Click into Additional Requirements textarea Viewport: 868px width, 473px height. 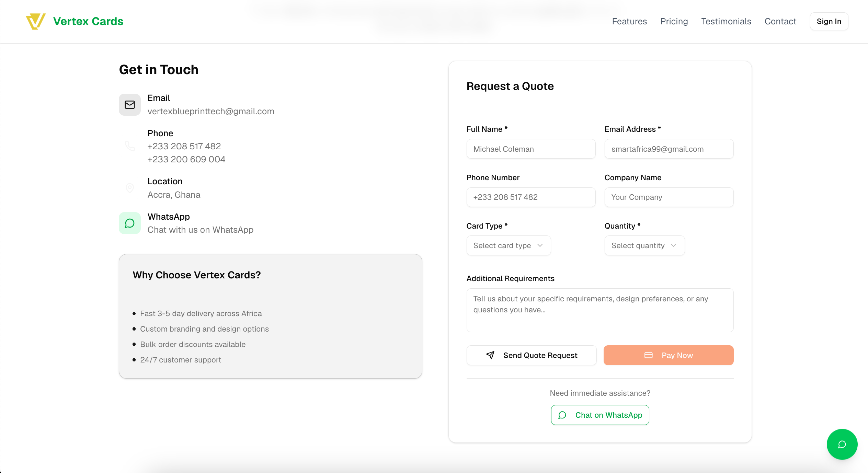tap(599, 310)
